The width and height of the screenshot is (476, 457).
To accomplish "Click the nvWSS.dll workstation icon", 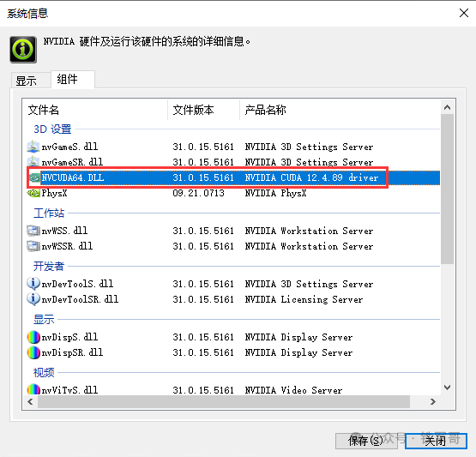I will [33, 231].
